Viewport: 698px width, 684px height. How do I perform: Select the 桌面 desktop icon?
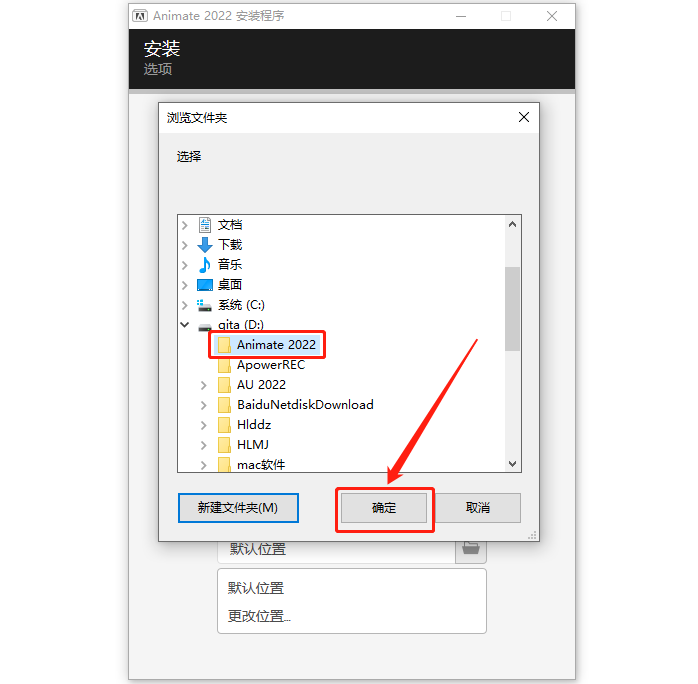(x=205, y=285)
